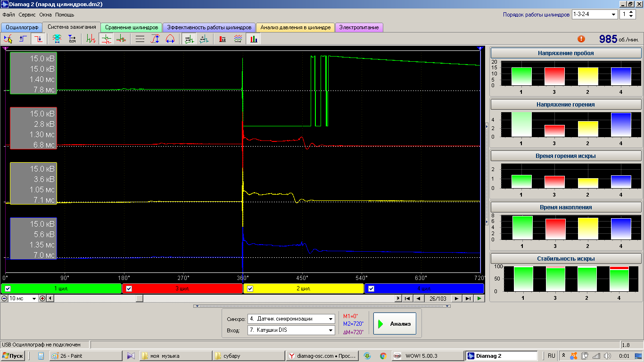This screenshot has width=644, height=362.
Task: Uncheck the green 1 цил. checkbox
Action: click(x=8, y=288)
